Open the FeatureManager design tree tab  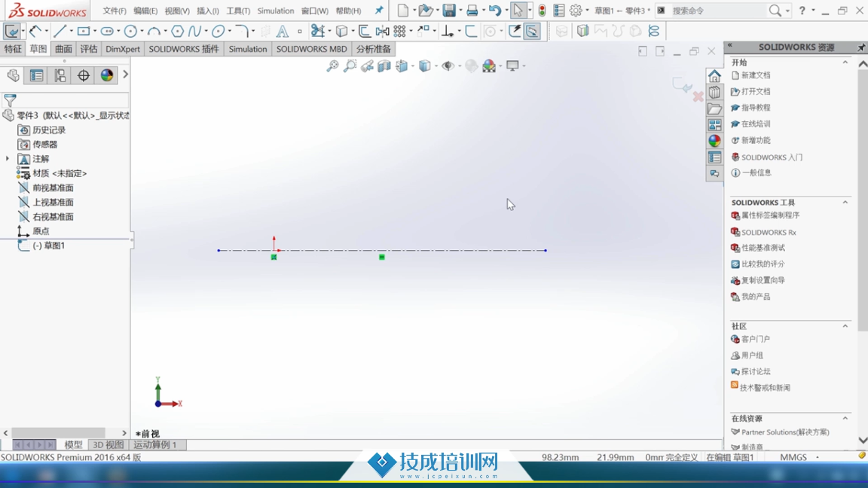tap(13, 75)
